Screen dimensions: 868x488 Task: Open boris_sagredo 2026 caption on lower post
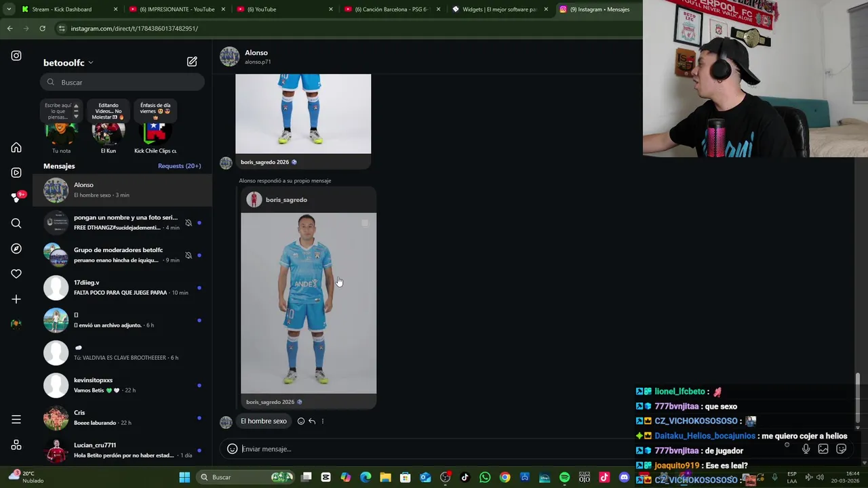pos(274,402)
